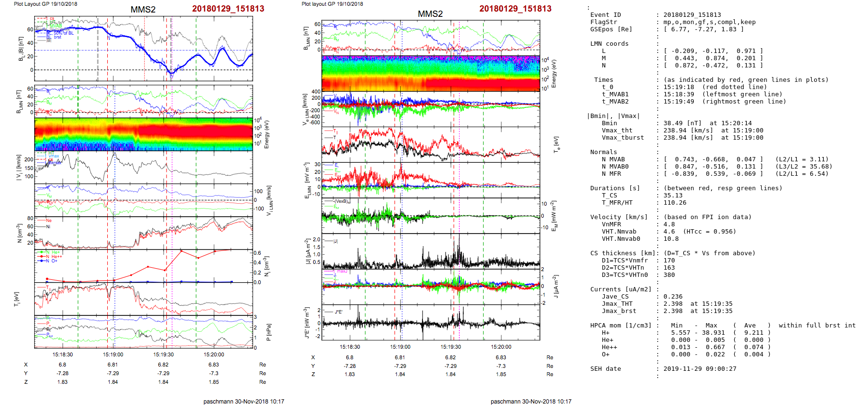Select the O+ maximum value 0.022
This screenshot has height=405, width=868.
(715, 354)
